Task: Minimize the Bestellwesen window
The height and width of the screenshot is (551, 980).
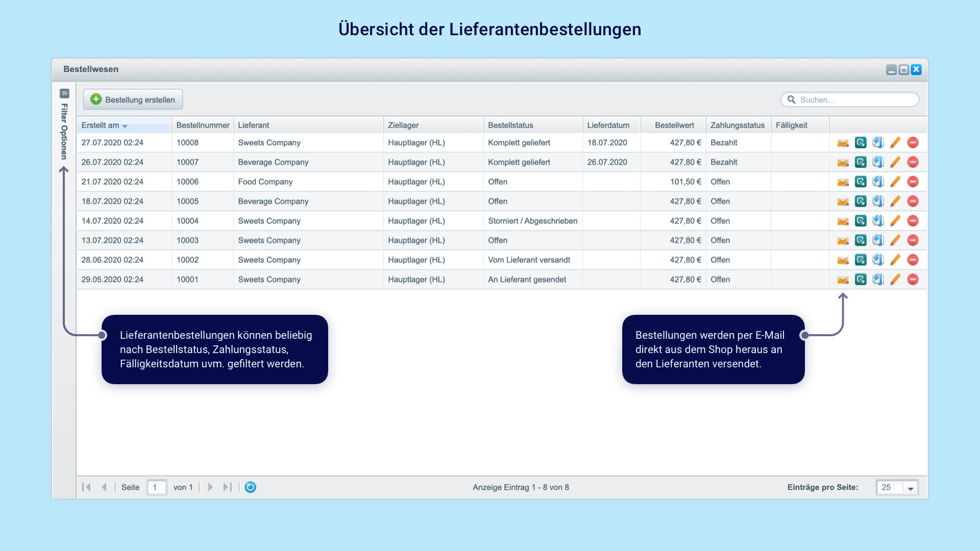Action: (x=891, y=69)
